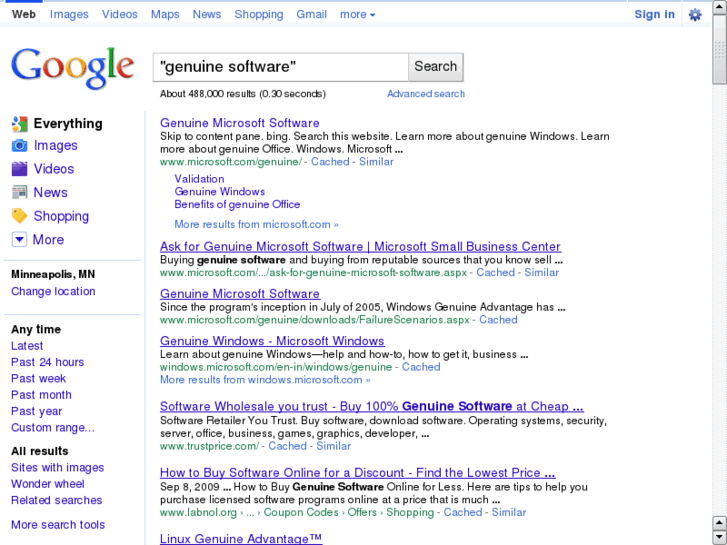Click the News newspaper icon in sidebar
Image resolution: width=727 pixels, height=545 pixels.
point(19,192)
